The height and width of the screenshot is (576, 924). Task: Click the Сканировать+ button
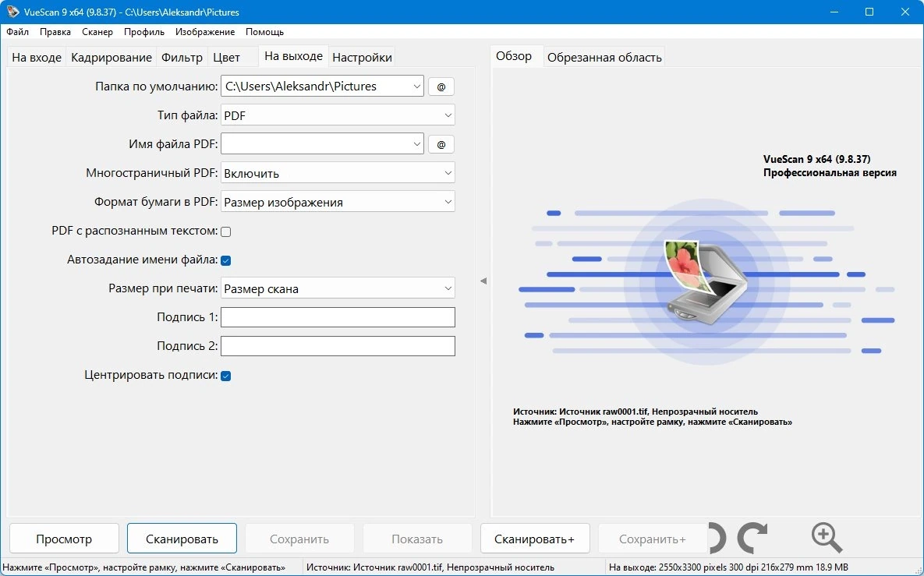click(534, 539)
